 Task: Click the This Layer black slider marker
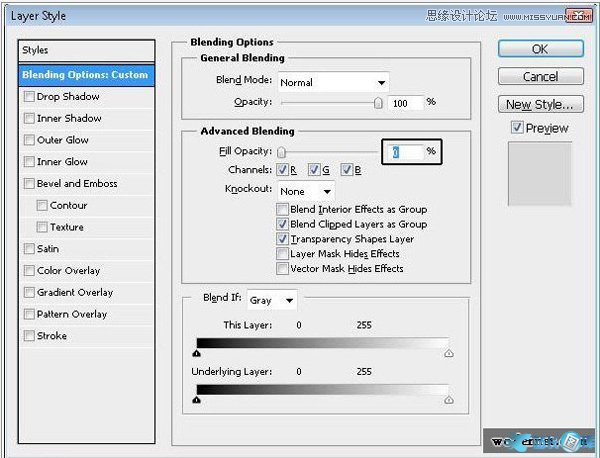pyautogui.click(x=197, y=353)
